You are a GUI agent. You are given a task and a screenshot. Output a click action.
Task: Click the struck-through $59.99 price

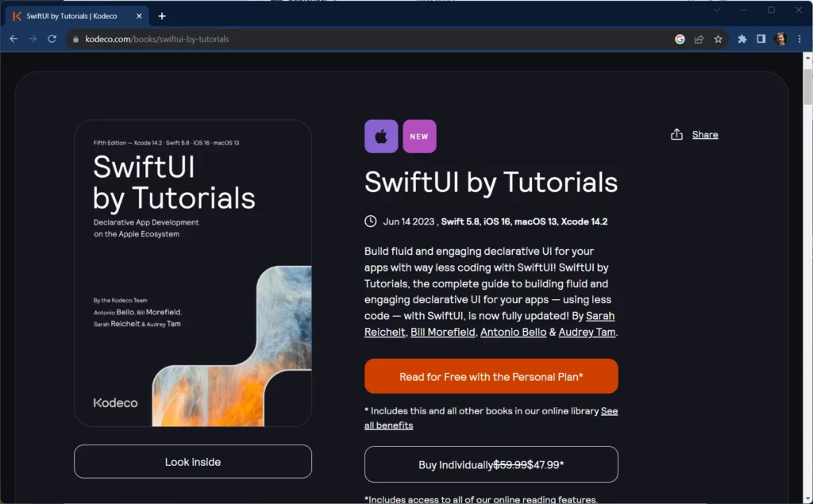[510, 464]
